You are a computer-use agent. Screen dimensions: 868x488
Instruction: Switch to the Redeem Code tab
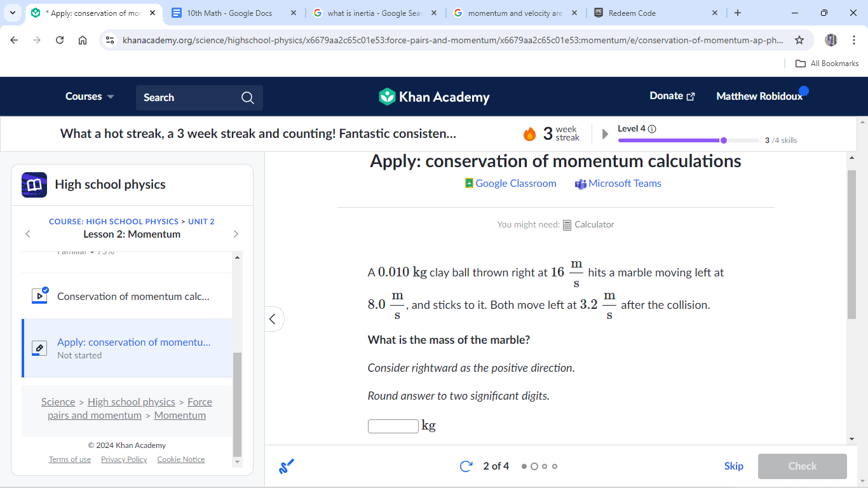[656, 13]
